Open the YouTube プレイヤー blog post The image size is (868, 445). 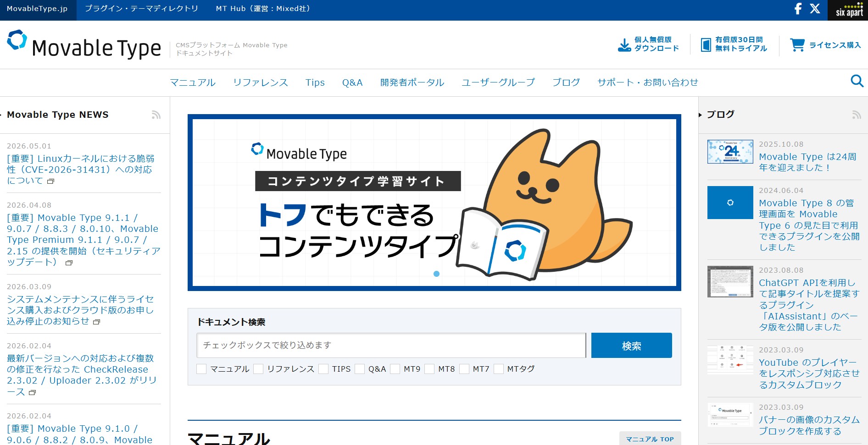pos(809,374)
